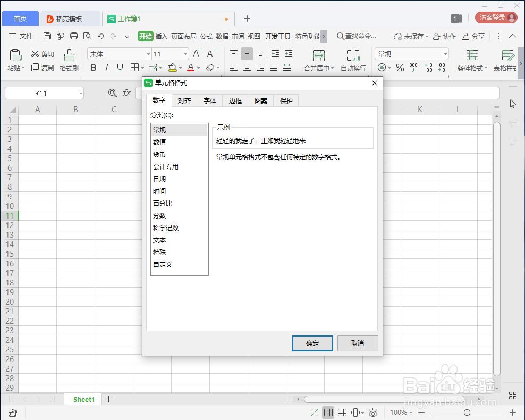
Task: Switch to the 保护 tab
Action: tap(286, 100)
